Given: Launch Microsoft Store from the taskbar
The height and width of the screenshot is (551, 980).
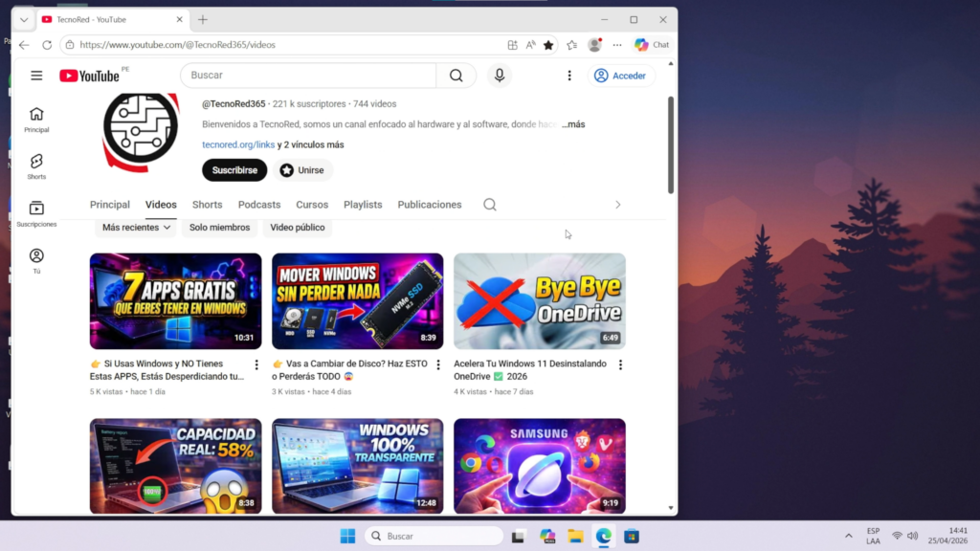Looking at the screenshot, I should [x=631, y=535].
